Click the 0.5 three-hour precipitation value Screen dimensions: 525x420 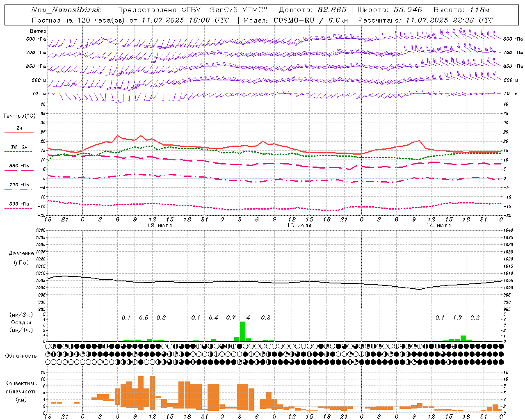144,318
